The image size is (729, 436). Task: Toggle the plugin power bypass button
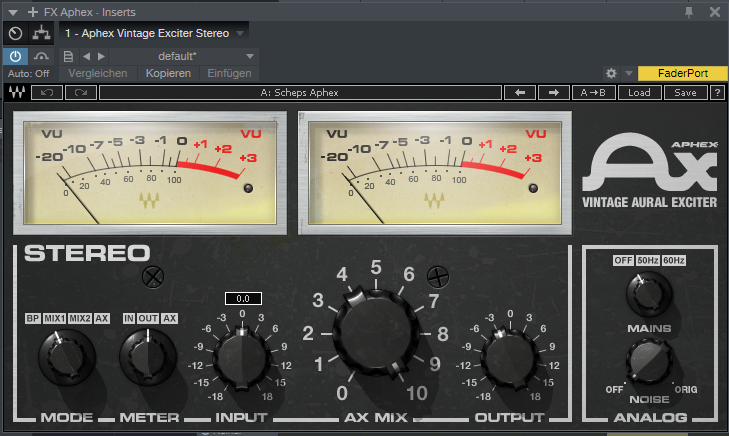(15, 56)
